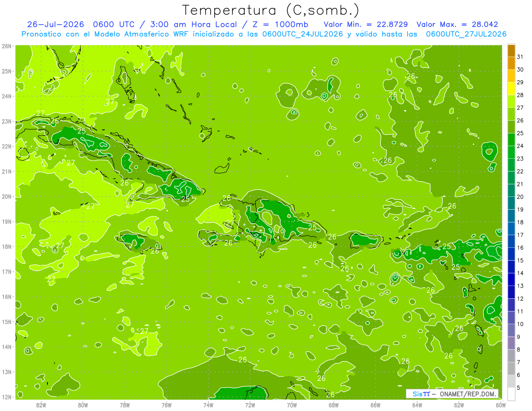This screenshot has width=532, height=411.
Task: Click the colorbar value label 31
Action: 520,57
